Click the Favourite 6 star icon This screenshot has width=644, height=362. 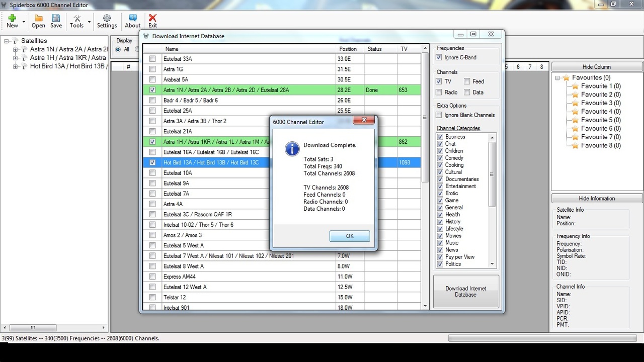tap(576, 129)
